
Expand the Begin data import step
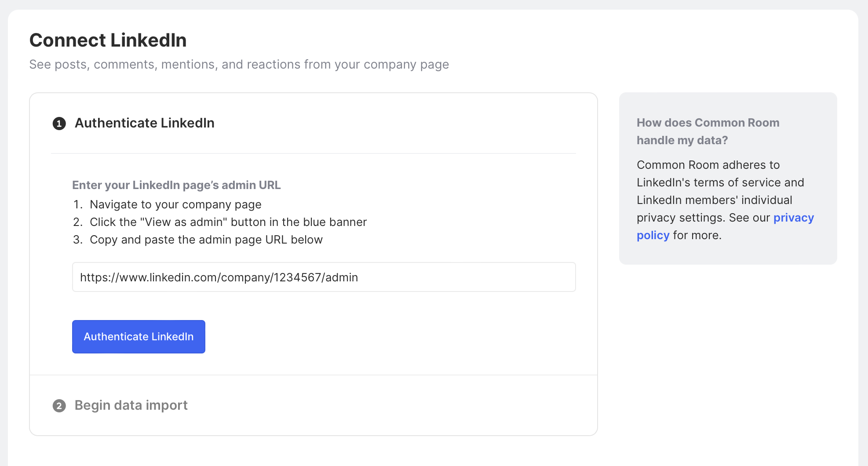pyautogui.click(x=131, y=405)
